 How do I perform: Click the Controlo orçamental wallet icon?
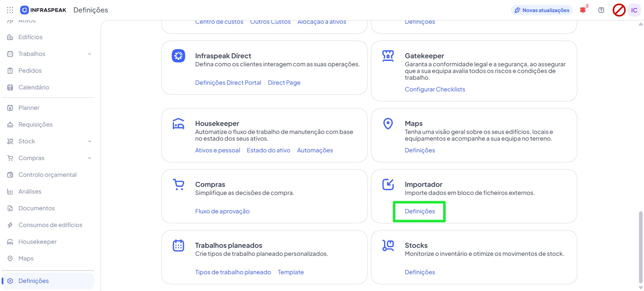click(10, 175)
